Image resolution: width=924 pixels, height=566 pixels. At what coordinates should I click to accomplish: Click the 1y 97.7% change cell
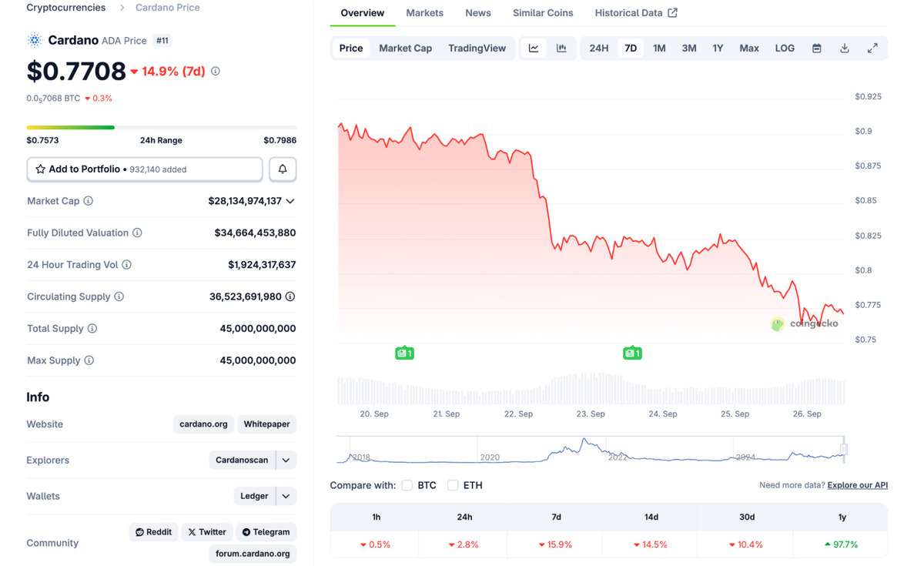pyautogui.click(x=841, y=544)
